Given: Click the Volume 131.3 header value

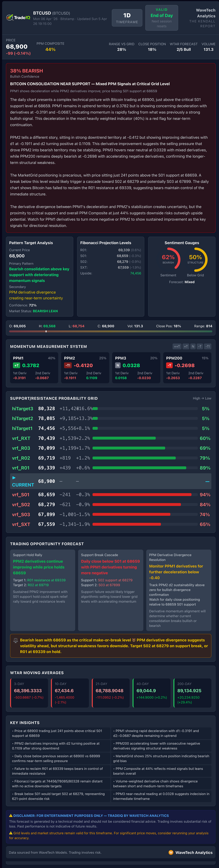Looking at the screenshot, I should [x=208, y=50].
